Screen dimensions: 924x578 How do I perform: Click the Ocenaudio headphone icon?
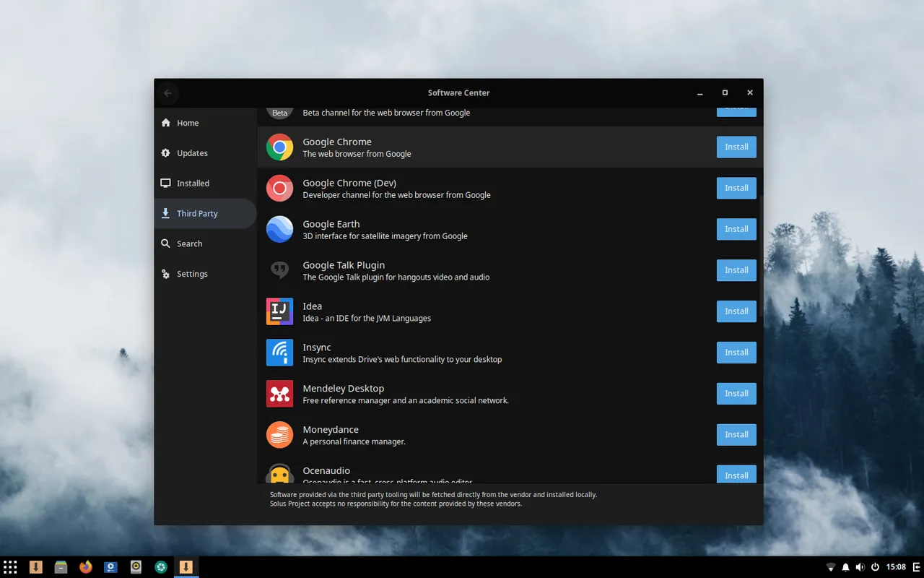tap(279, 473)
